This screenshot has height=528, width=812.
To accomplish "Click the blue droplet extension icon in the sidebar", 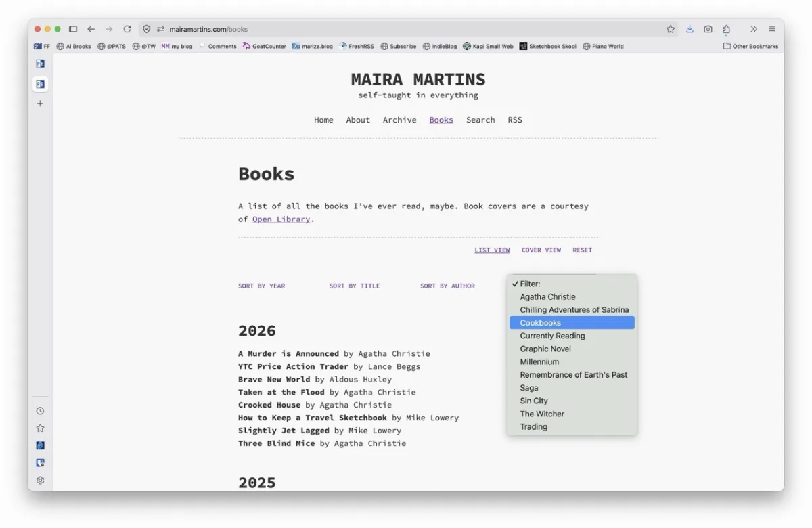I will (40, 446).
